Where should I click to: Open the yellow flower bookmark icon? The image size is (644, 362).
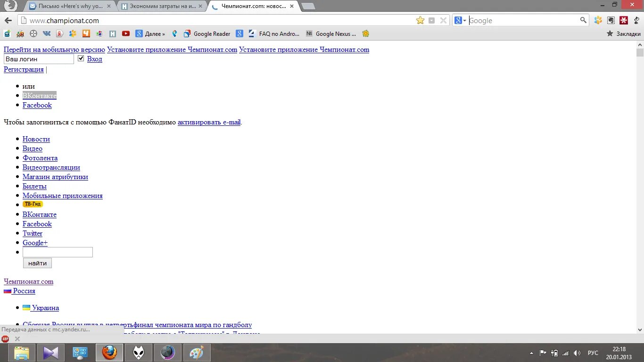click(365, 33)
